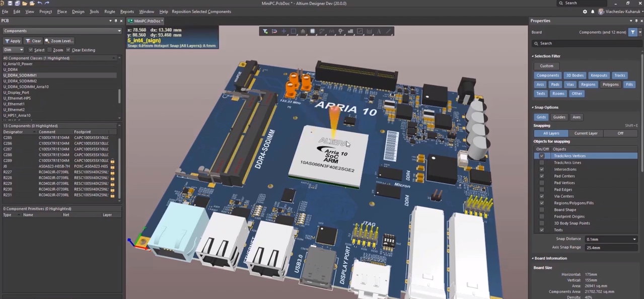The image size is (644, 299).
Task: Select the place via icon
Action: click(341, 31)
